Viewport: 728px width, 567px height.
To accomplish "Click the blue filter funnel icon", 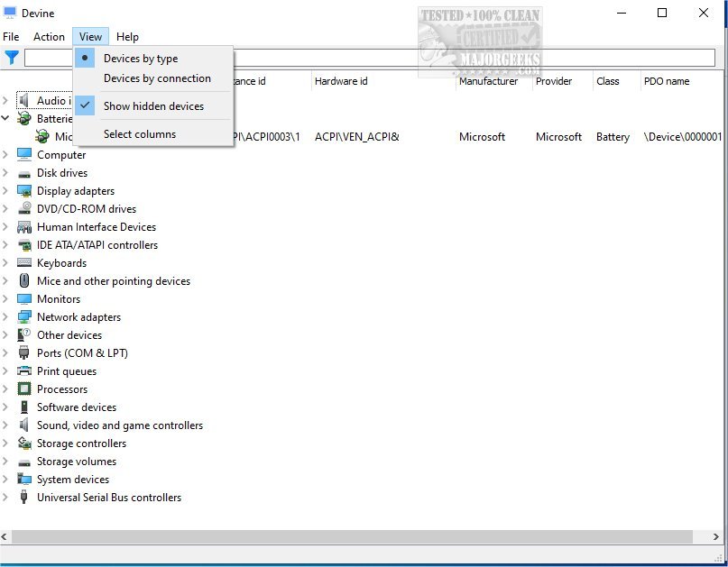I will click(x=11, y=58).
